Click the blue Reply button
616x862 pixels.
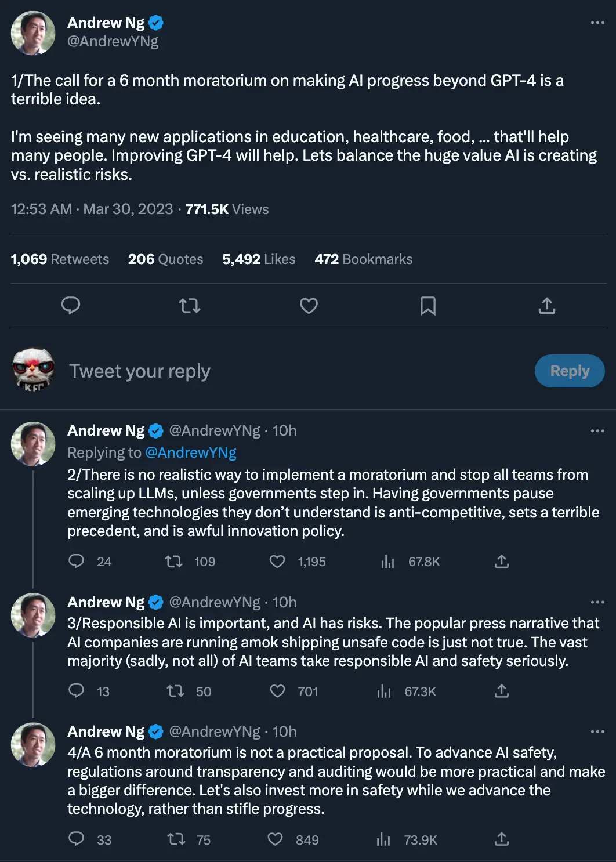(x=569, y=371)
